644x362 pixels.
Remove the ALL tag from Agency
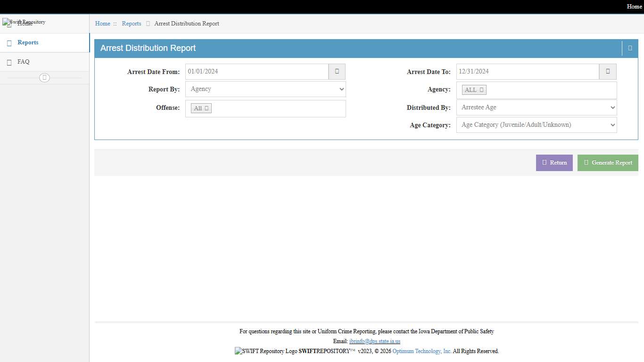click(x=481, y=90)
